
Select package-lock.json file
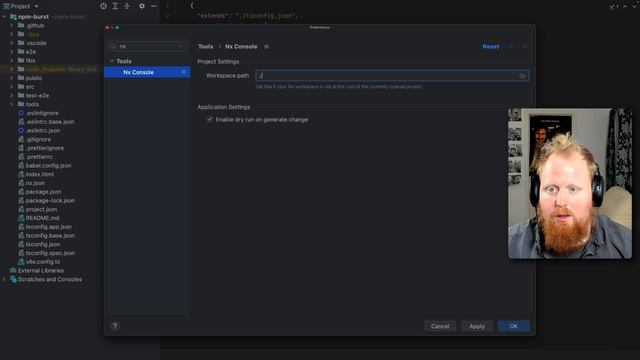point(50,200)
